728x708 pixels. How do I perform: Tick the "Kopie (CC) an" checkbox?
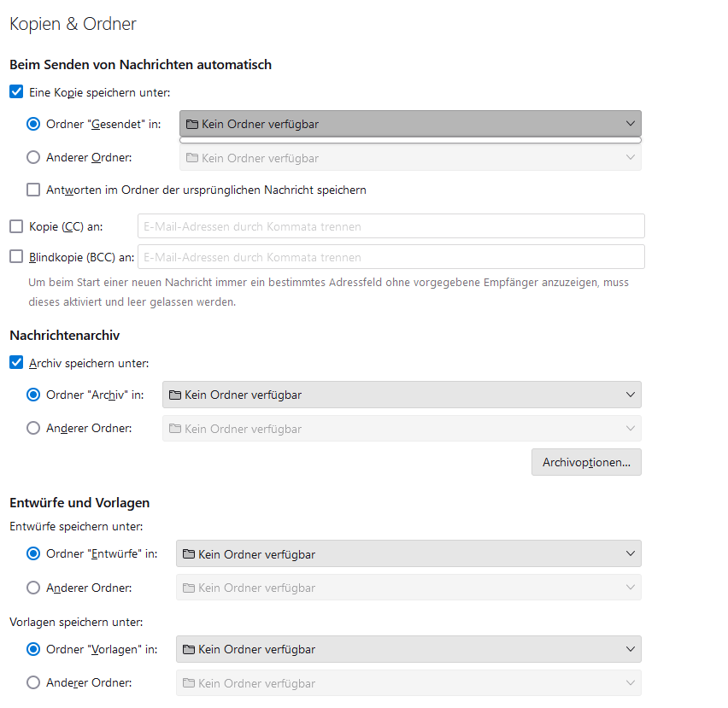click(16, 226)
